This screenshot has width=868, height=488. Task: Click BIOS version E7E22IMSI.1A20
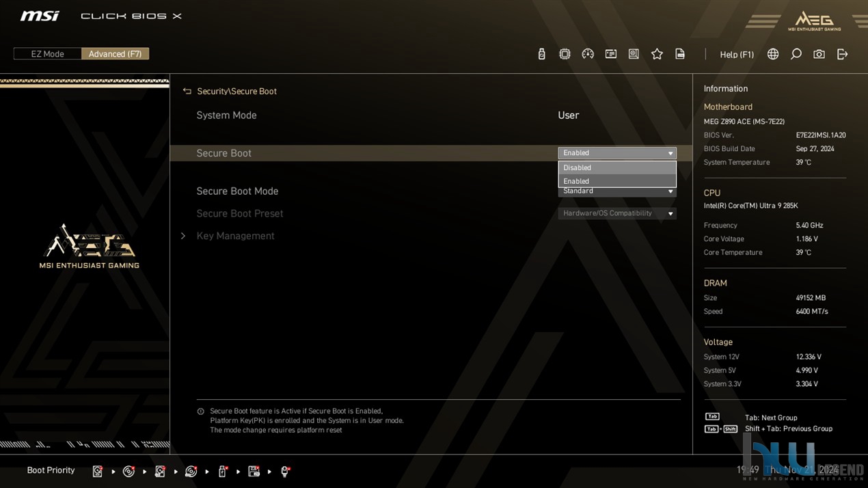[821, 135]
